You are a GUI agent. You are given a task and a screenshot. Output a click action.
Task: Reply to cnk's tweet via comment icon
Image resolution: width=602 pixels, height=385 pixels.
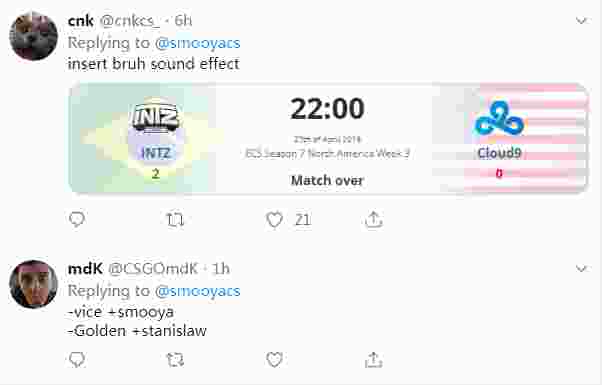(77, 219)
